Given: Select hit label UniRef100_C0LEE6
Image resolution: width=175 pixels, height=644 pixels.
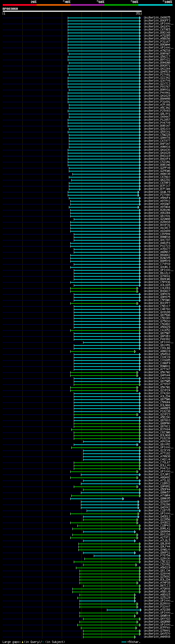Looking at the screenshot, I should 157,288.
